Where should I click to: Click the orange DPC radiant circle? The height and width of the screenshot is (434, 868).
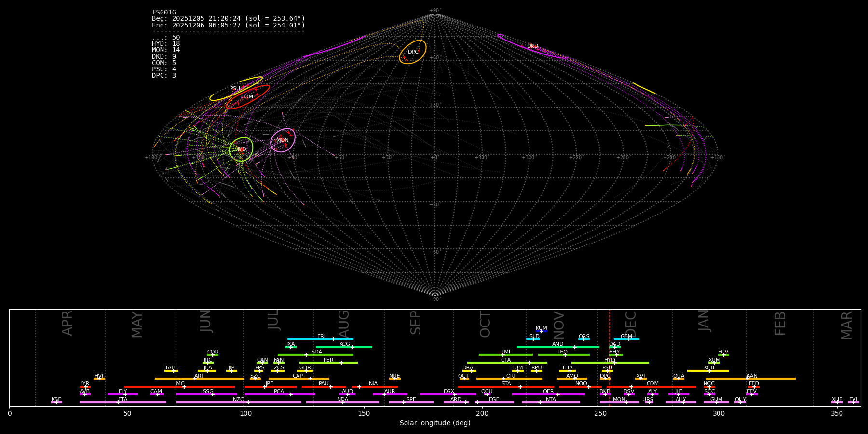pos(413,52)
